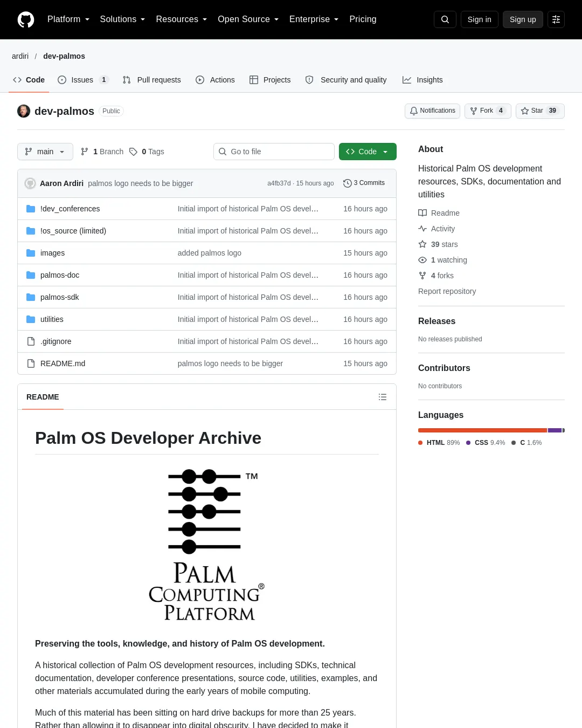
Task: Click the Sign up button
Action: (523, 19)
